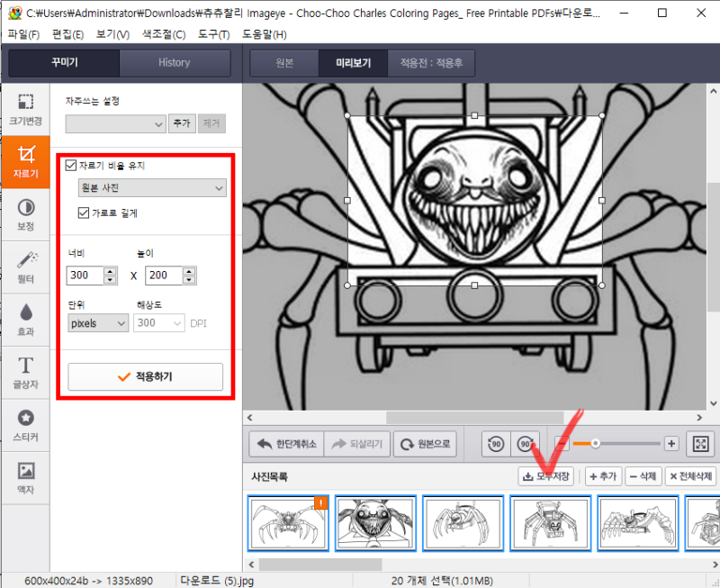Click the 추가 button next to presets
This screenshot has height=588, width=720.
[182, 123]
